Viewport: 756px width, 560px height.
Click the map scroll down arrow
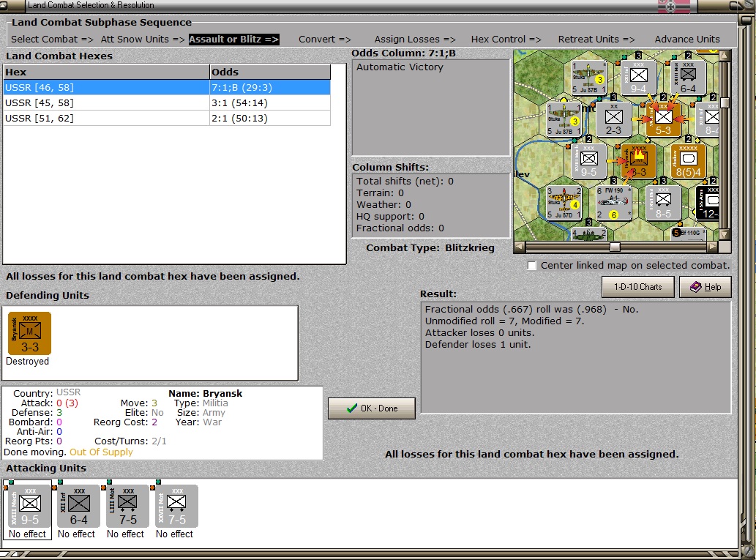[725, 234]
